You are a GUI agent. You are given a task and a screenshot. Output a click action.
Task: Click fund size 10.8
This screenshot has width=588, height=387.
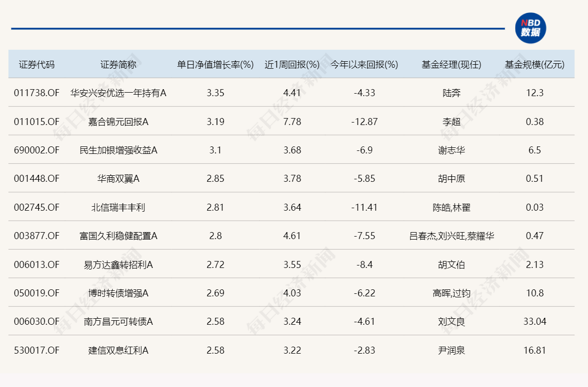pos(534,293)
